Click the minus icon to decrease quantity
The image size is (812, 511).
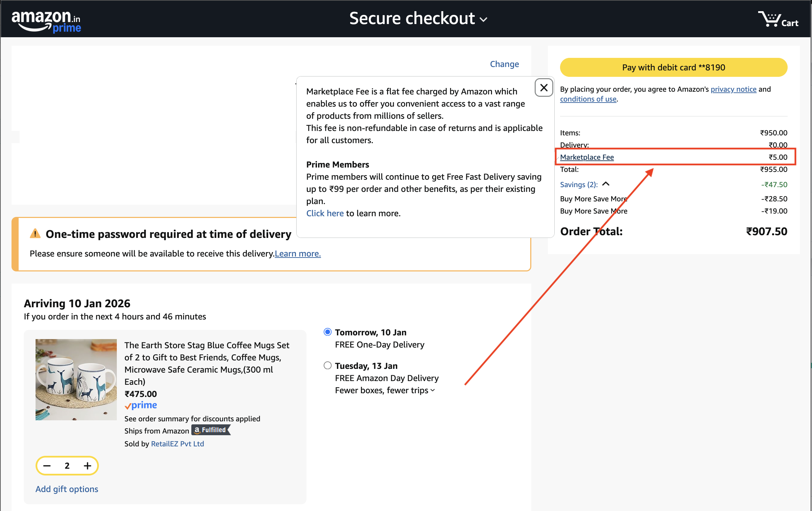click(47, 466)
